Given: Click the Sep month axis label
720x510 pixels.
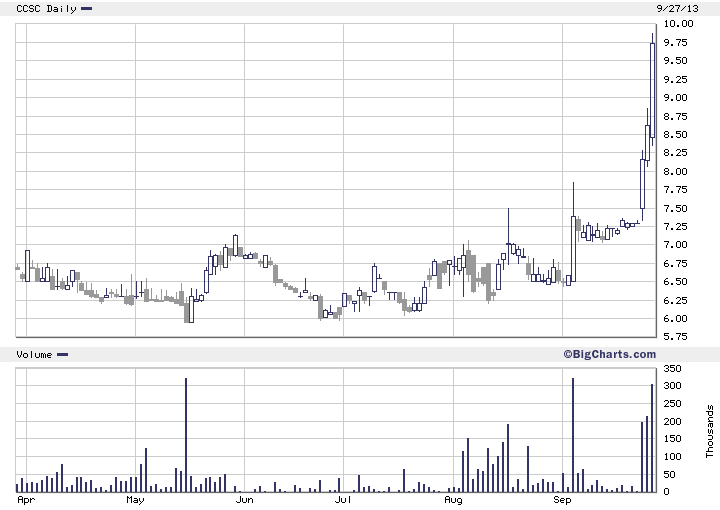Looking at the screenshot, I should [562, 500].
